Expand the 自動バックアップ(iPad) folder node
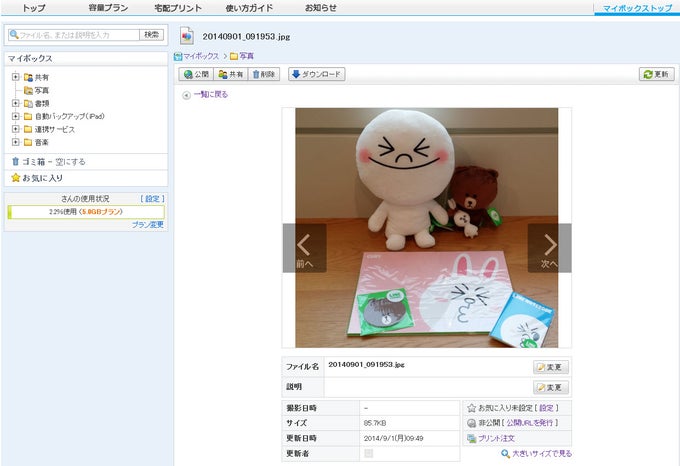The width and height of the screenshot is (680, 466). pos(16,116)
